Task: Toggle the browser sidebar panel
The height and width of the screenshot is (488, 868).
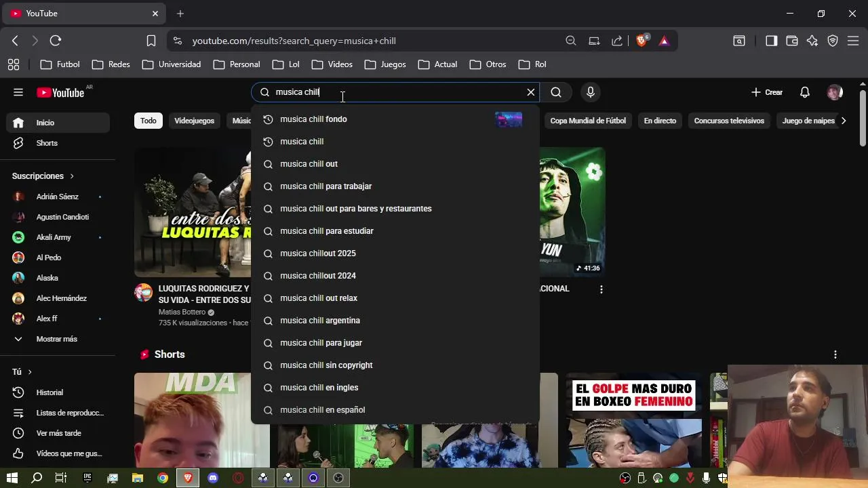Action: point(771,41)
